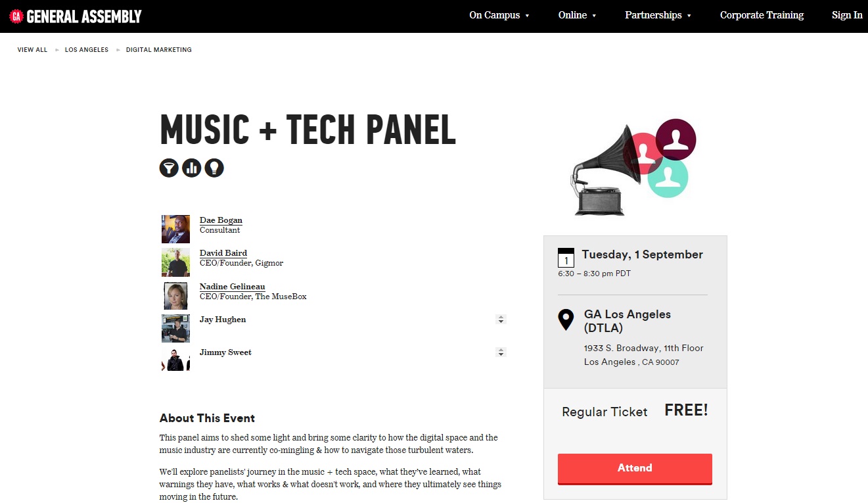Open David Baird's profile link
This screenshot has height=503, width=868.
point(223,253)
